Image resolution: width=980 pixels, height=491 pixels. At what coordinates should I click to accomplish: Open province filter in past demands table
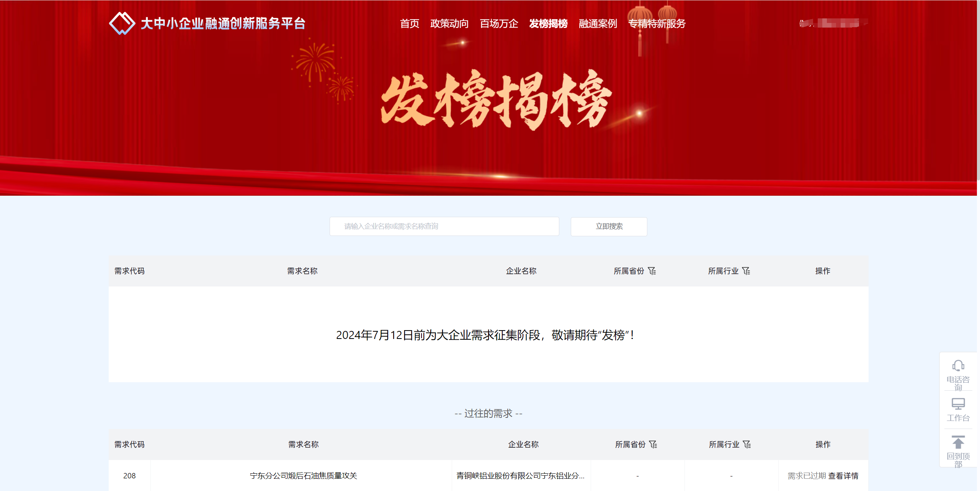(653, 444)
